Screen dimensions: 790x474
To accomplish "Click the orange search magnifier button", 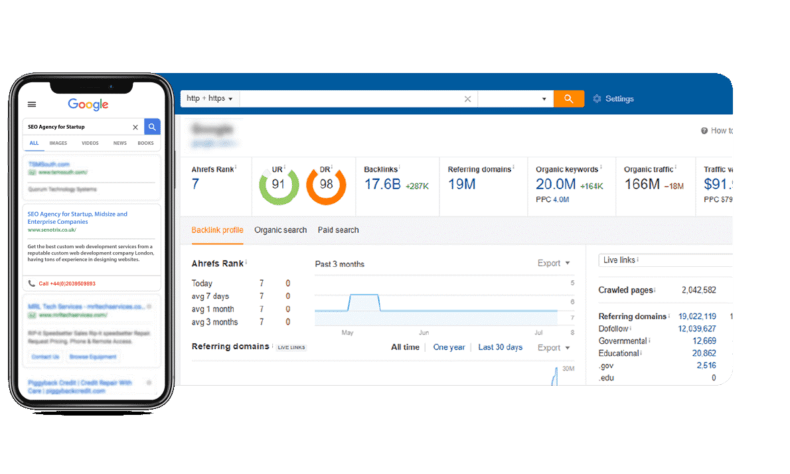I will (x=568, y=99).
